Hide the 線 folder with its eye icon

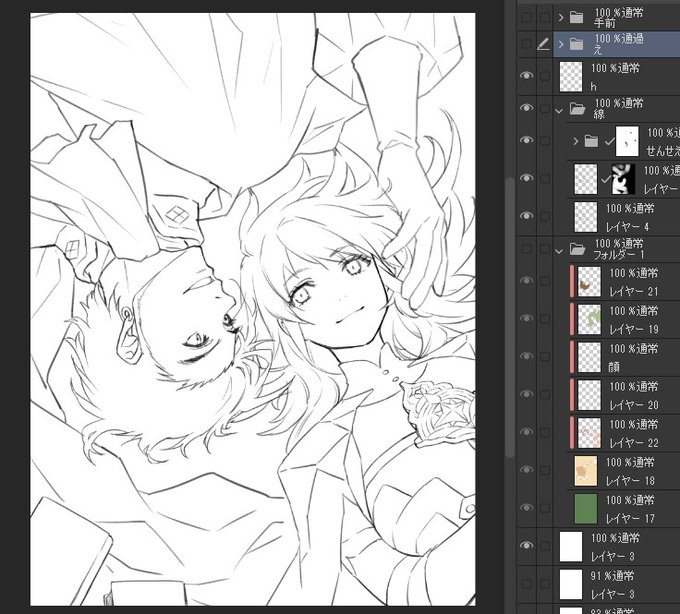point(526,108)
